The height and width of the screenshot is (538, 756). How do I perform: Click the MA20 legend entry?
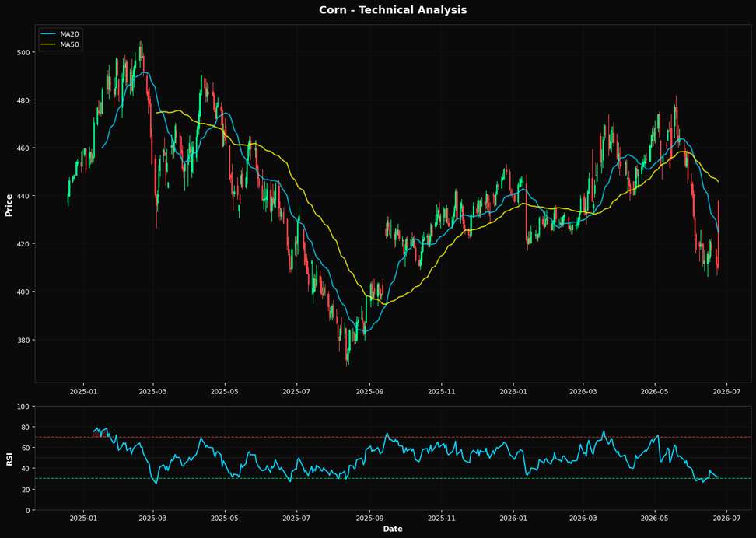[x=60, y=34]
